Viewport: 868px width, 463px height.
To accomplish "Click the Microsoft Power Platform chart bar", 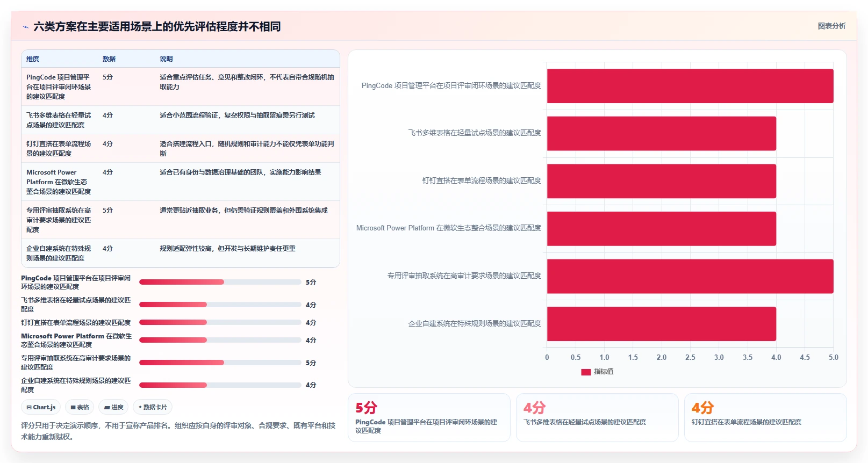I will click(x=662, y=229).
